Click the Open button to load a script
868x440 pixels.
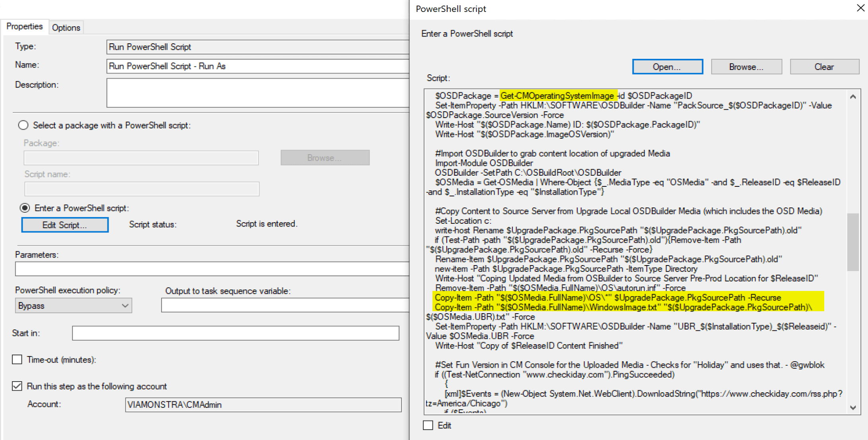click(x=667, y=66)
